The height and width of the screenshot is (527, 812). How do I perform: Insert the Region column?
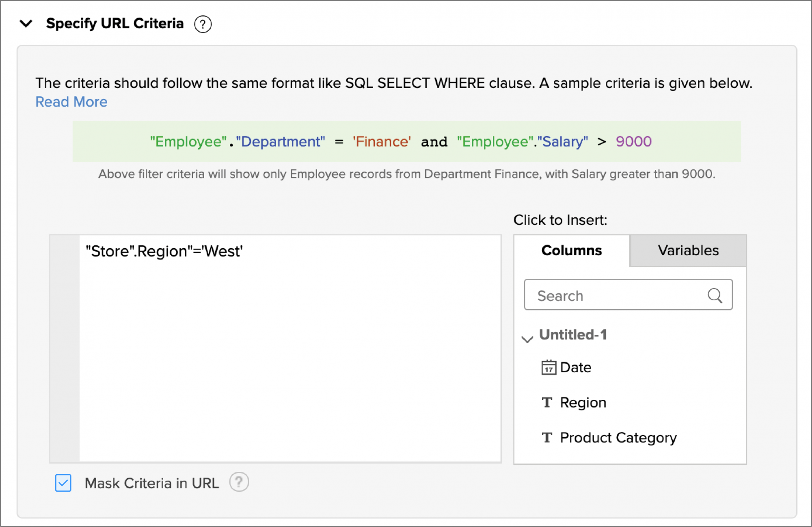[583, 402]
